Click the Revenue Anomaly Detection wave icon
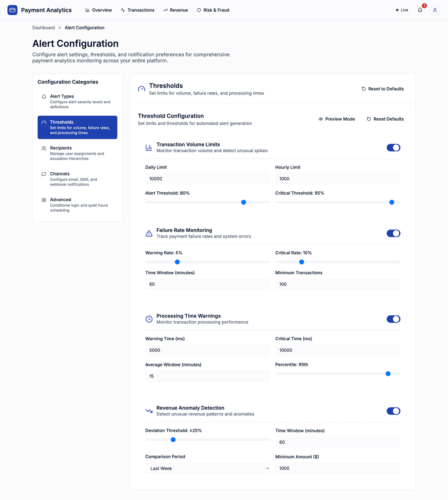The image size is (448, 500). [x=149, y=411]
